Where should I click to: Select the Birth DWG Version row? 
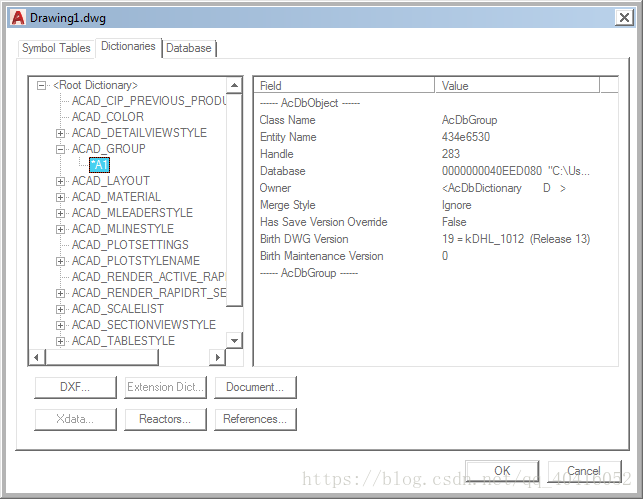point(436,239)
